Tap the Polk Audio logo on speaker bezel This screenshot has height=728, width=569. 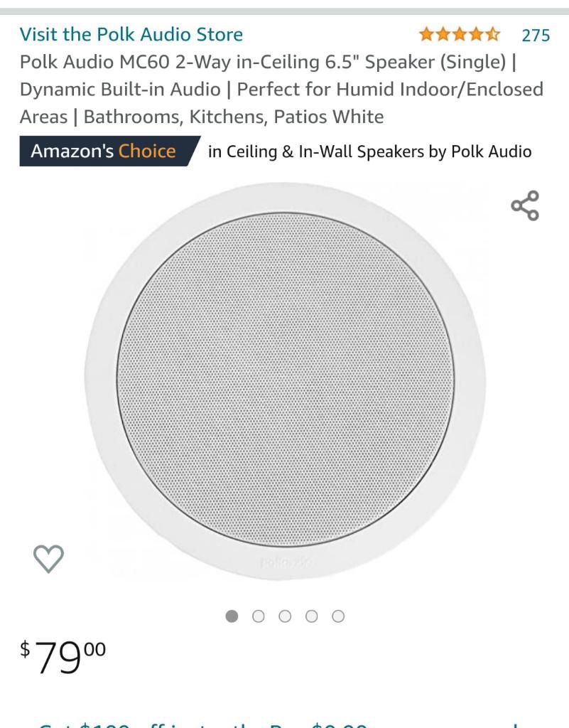[x=286, y=563]
